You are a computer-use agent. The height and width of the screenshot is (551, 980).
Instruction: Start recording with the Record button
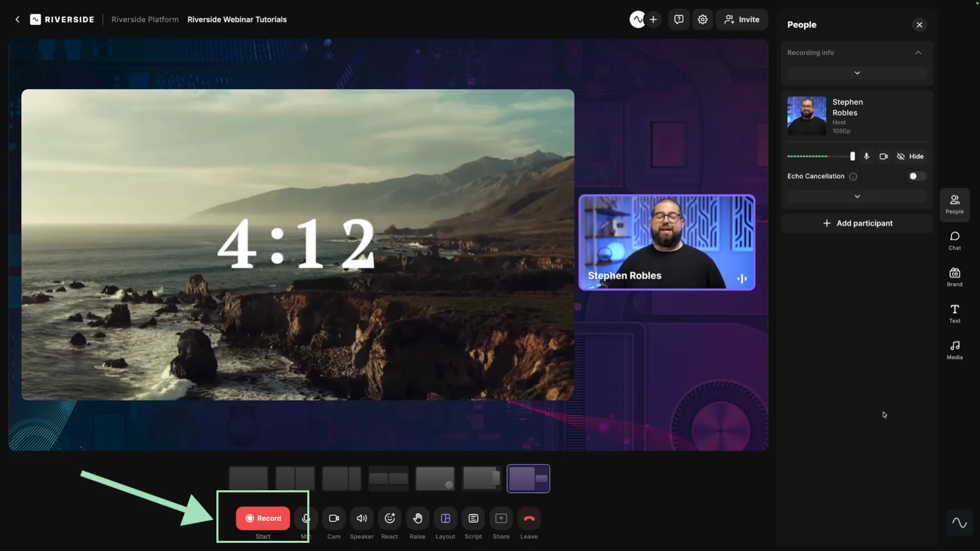coord(263,518)
